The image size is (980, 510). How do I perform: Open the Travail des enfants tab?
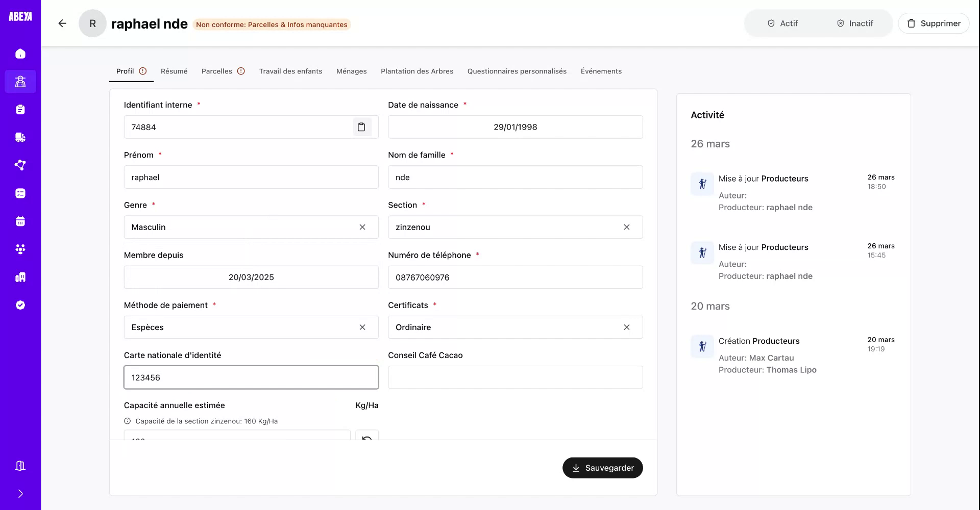[x=290, y=71]
